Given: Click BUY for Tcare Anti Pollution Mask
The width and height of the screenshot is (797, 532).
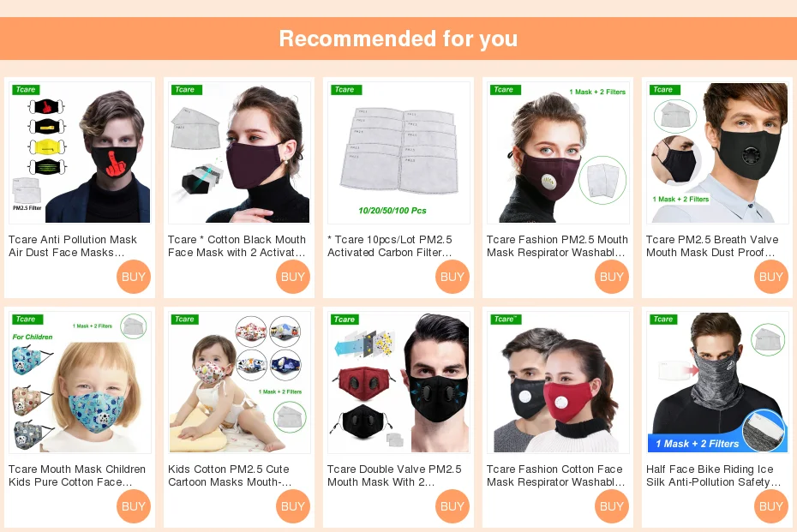Looking at the screenshot, I should click(x=134, y=277).
